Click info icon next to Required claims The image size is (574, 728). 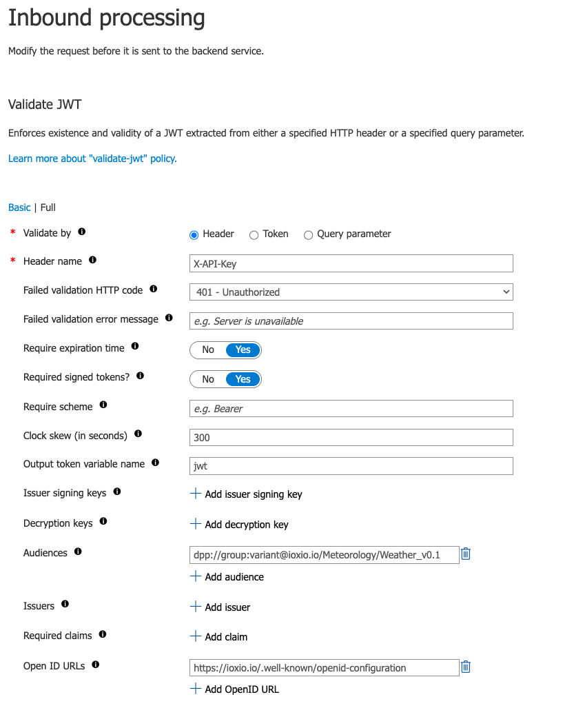(103, 634)
